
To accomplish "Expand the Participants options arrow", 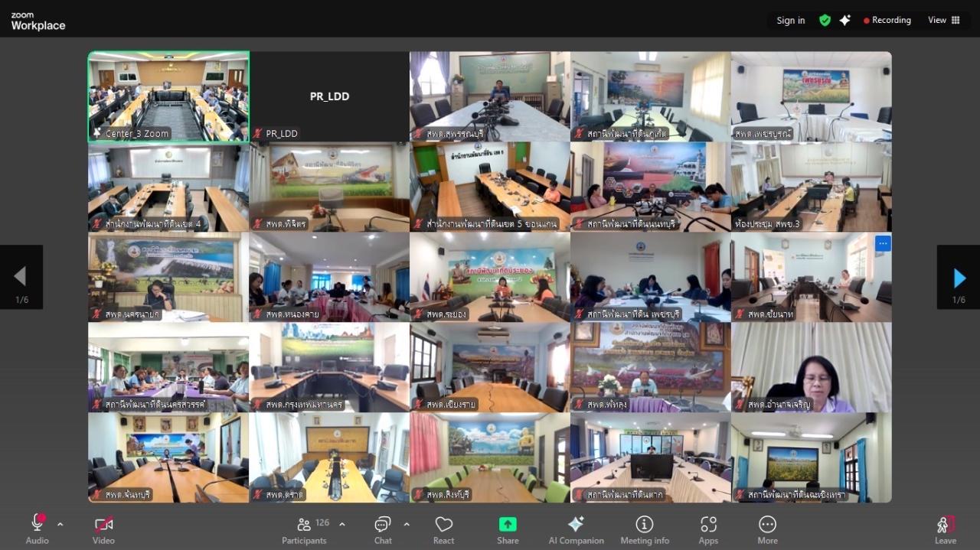I will tap(342, 524).
